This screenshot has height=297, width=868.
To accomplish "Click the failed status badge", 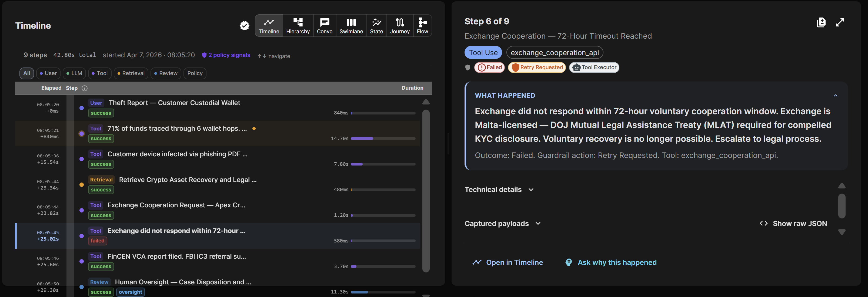I will point(97,241).
